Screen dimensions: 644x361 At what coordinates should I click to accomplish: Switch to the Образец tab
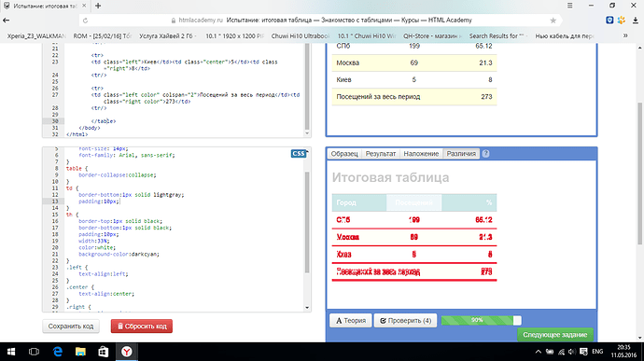coord(344,154)
